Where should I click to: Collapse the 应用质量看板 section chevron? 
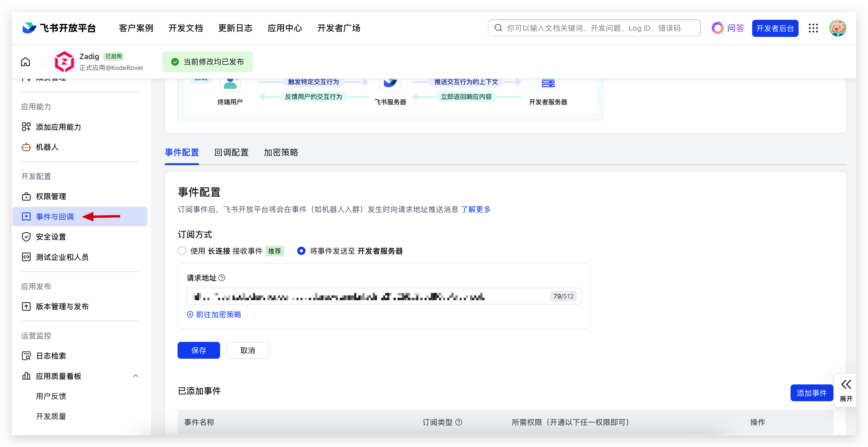pos(135,376)
